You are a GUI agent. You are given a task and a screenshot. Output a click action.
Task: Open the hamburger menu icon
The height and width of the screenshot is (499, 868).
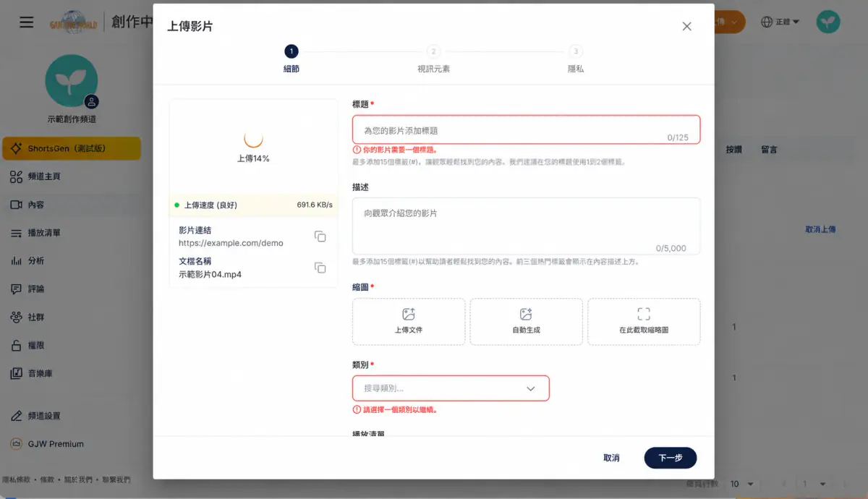(27, 22)
